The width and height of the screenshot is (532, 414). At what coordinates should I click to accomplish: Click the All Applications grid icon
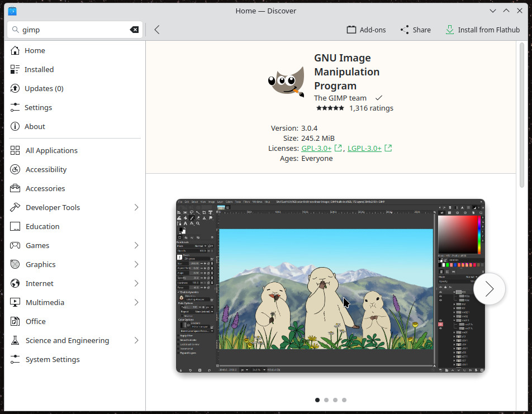click(15, 150)
